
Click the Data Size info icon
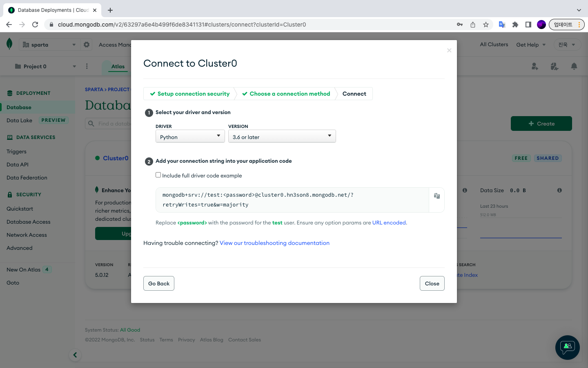559,190
